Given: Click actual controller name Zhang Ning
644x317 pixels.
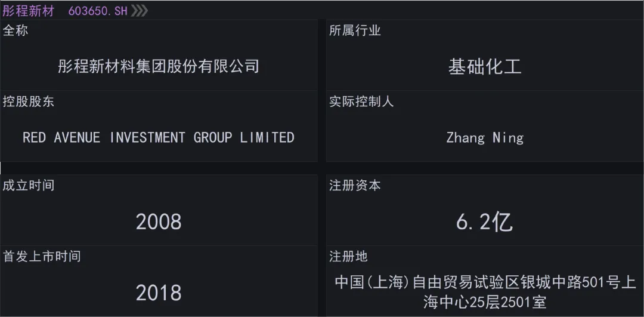Looking at the screenshot, I should click(485, 138).
